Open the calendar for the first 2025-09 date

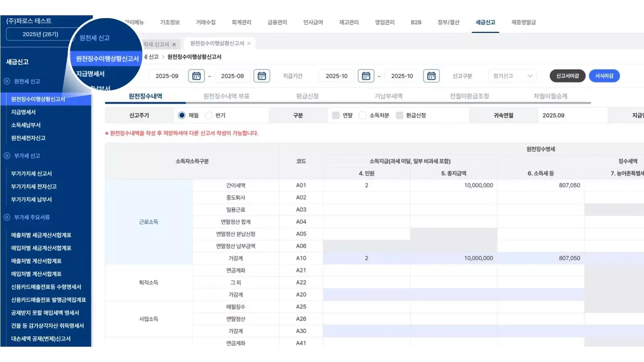197,76
